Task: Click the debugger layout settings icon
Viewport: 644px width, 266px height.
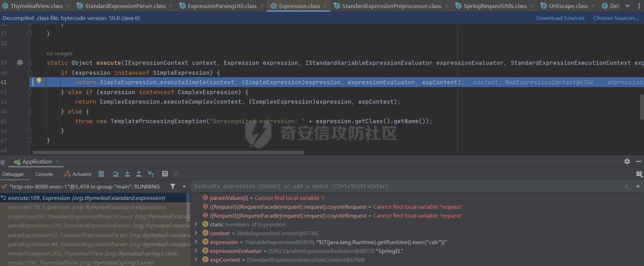Action: 639,174
